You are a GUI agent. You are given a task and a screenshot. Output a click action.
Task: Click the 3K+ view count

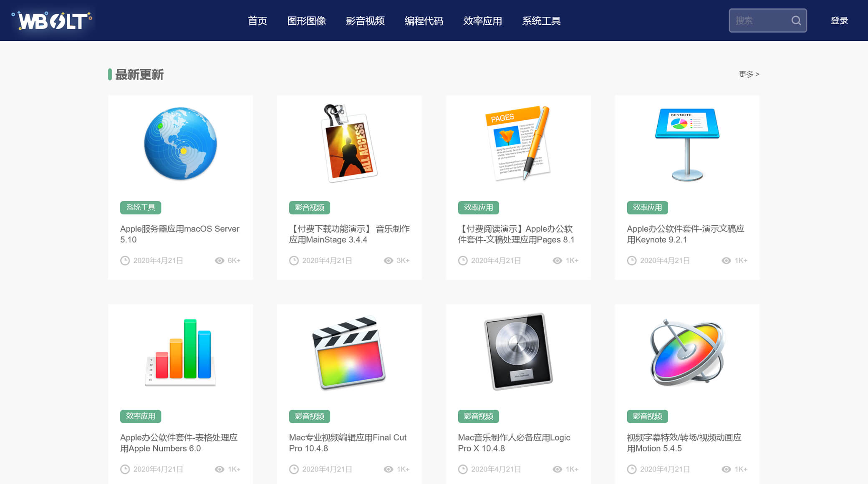(403, 260)
